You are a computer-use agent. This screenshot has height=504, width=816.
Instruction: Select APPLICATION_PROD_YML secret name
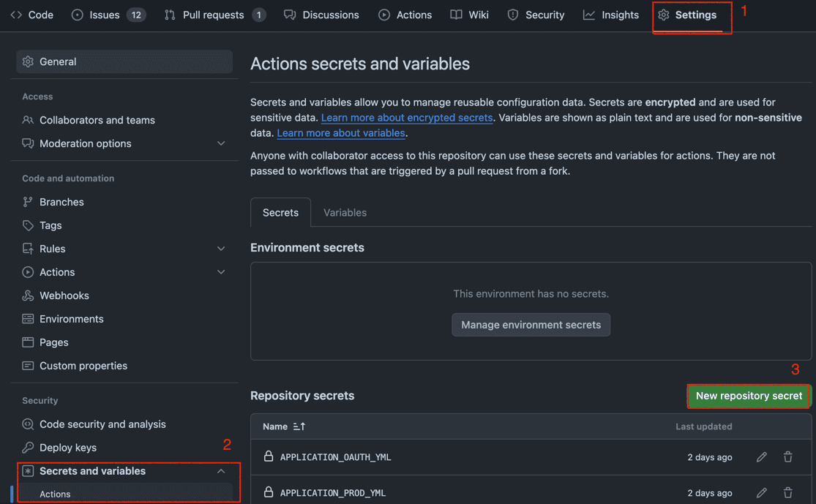pos(333,493)
